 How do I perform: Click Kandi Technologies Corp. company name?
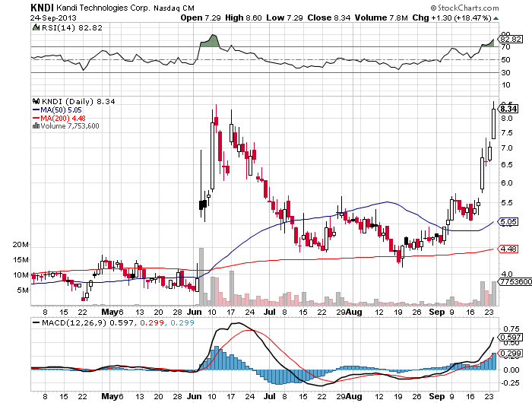pyautogui.click(x=103, y=8)
